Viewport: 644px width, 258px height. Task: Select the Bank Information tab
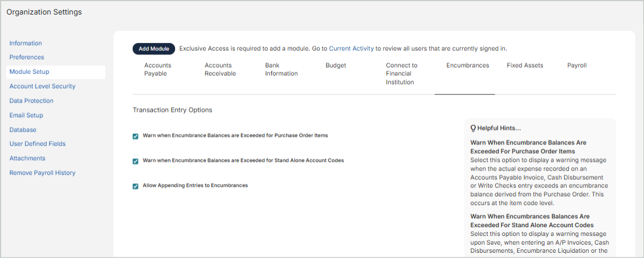click(281, 70)
